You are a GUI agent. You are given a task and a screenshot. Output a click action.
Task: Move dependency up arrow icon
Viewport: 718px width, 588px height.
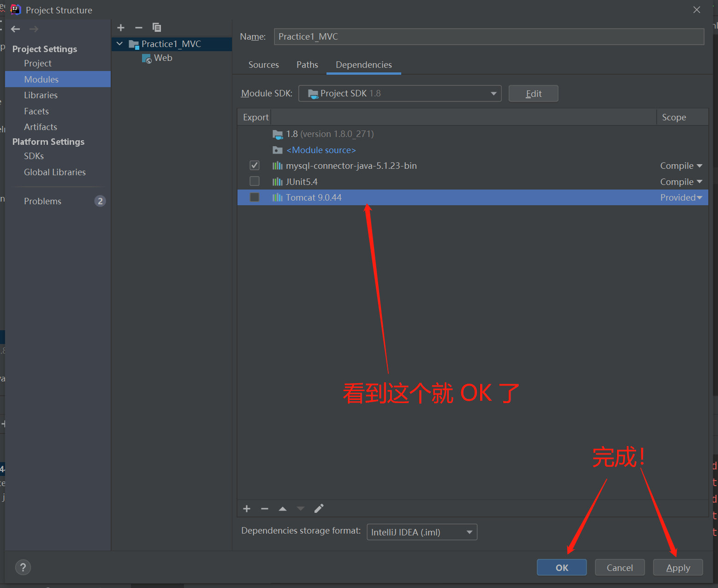[x=283, y=509]
